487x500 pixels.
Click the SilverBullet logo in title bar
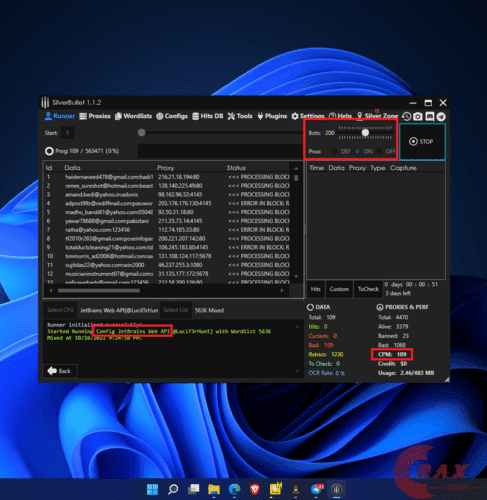tap(45, 102)
